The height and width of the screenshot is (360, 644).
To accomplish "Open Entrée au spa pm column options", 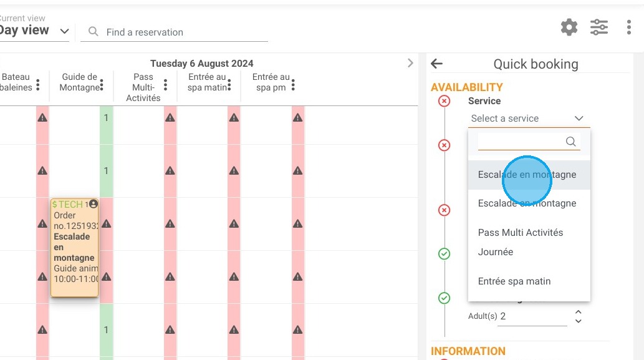I will coord(293,85).
